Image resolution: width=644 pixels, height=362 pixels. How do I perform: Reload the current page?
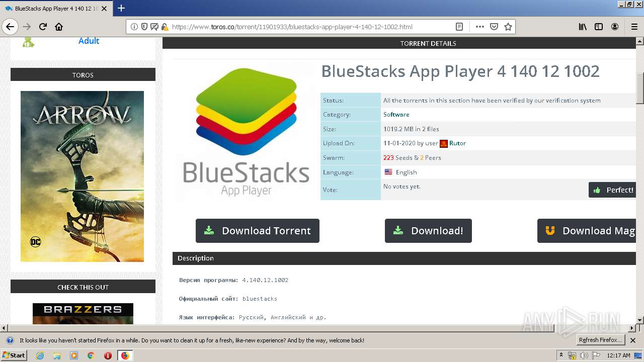coord(43,27)
